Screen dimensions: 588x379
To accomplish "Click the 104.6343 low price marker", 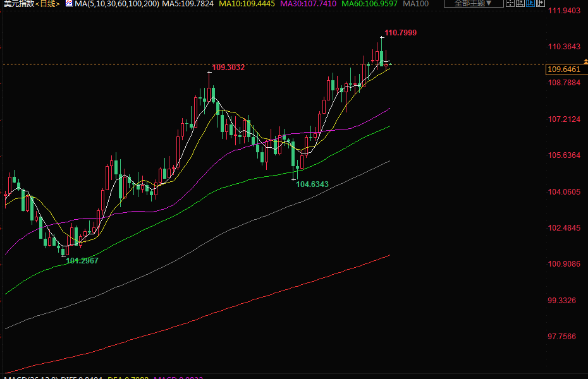I will pyautogui.click(x=312, y=184).
